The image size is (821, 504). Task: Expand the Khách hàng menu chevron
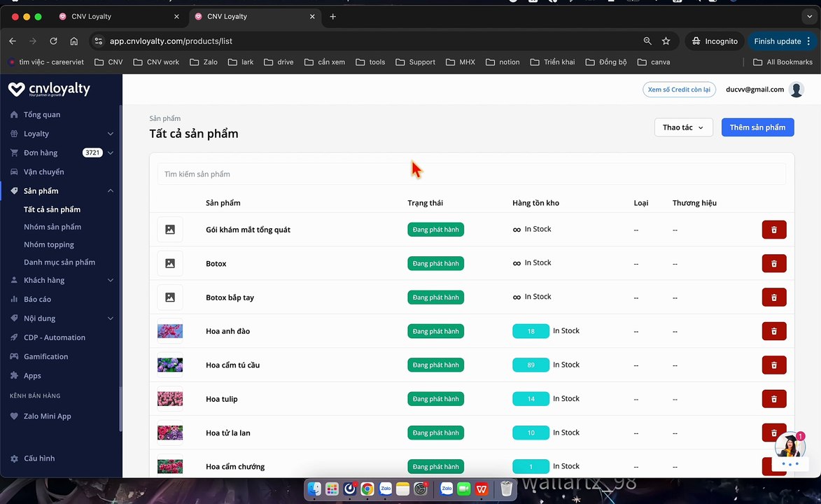click(x=111, y=280)
